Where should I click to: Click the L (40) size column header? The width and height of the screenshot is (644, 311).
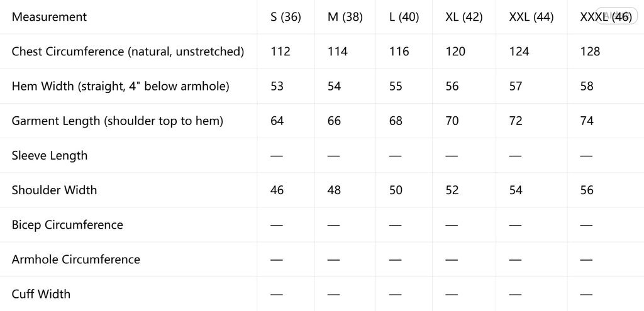tap(404, 17)
